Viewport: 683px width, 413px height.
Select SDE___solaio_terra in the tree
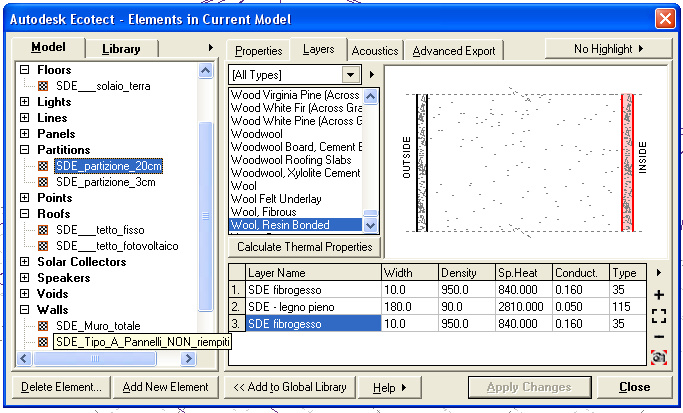[x=103, y=86]
